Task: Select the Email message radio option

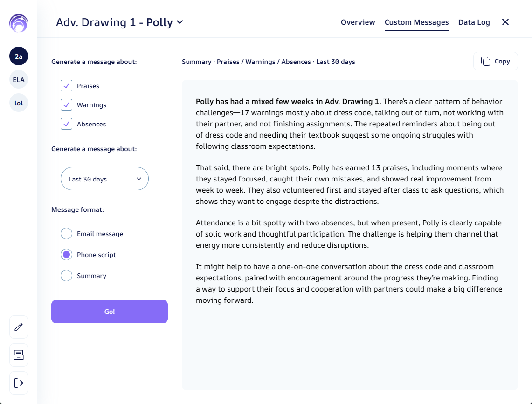Action: (67, 234)
